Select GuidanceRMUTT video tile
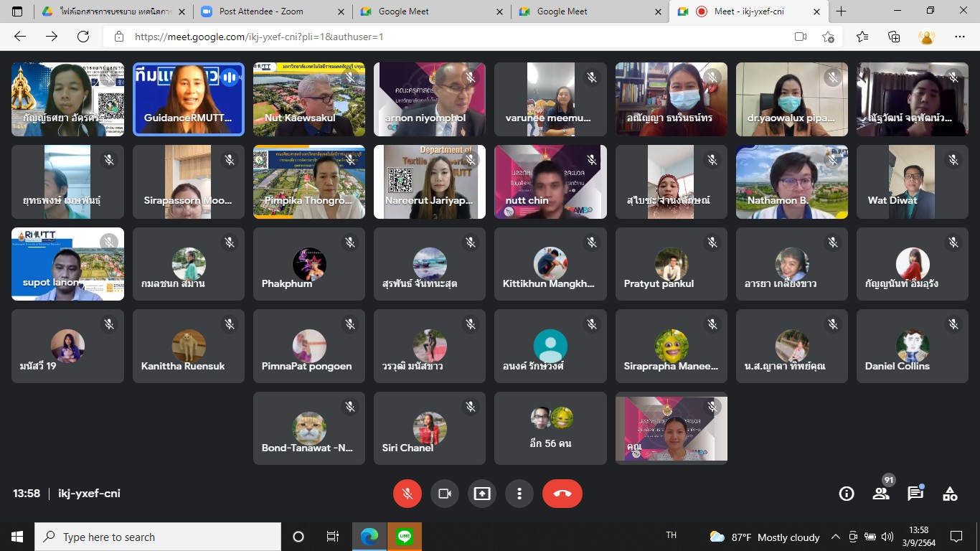Viewport: 980px width, 551px height. pos(189,99)
